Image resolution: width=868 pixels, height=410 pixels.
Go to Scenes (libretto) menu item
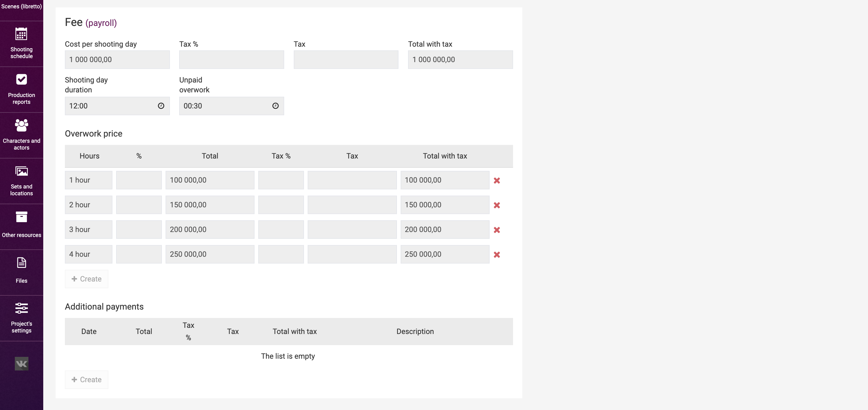point(21,6)
